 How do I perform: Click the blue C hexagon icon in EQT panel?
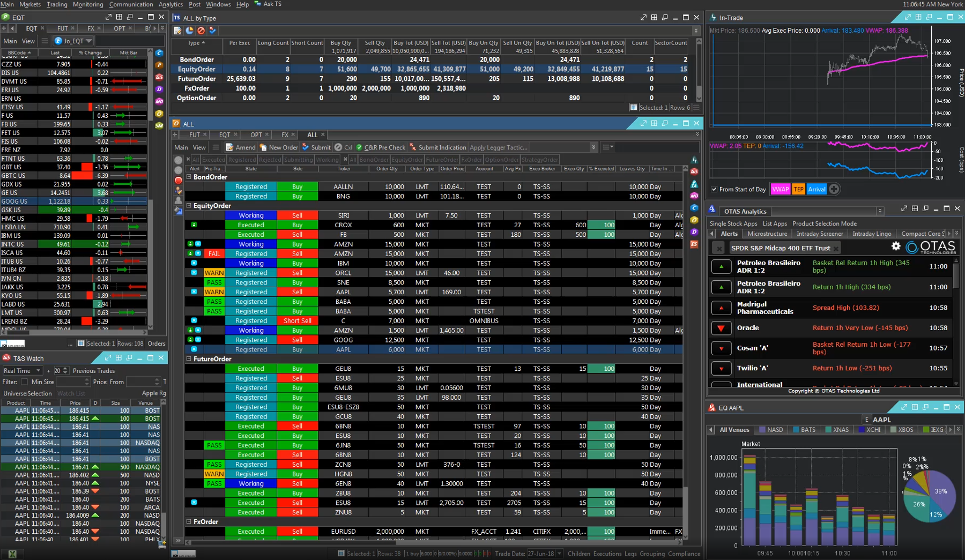point(159,53)
